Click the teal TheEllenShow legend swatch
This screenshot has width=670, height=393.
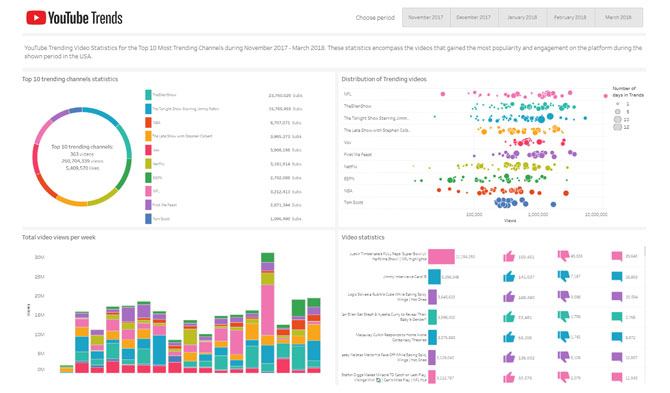click(148, 95)
